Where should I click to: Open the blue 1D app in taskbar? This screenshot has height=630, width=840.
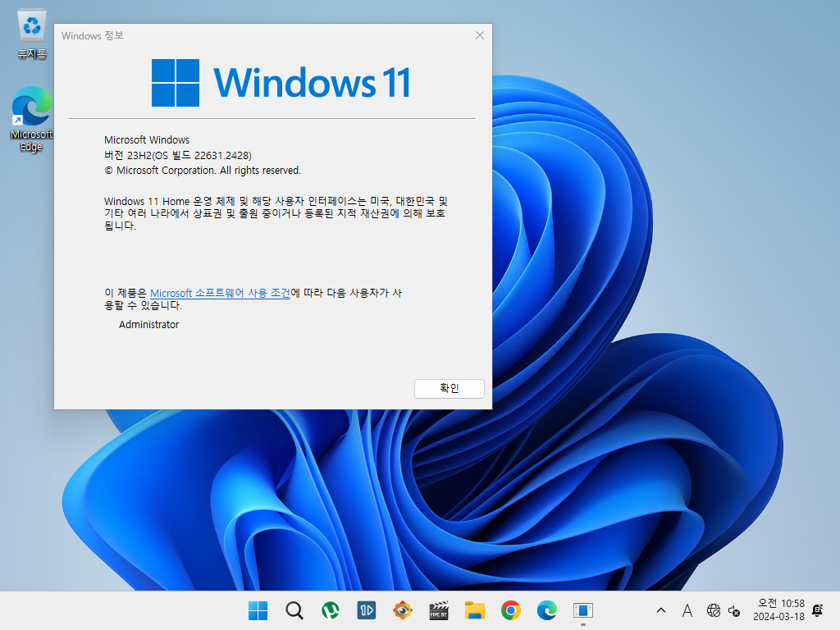point(367,610)
